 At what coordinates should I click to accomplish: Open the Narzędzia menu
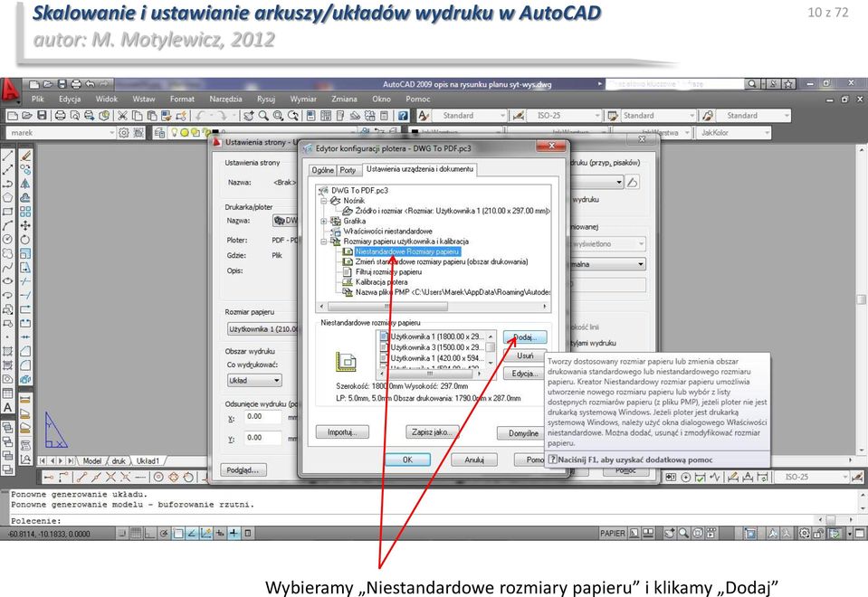225,99
